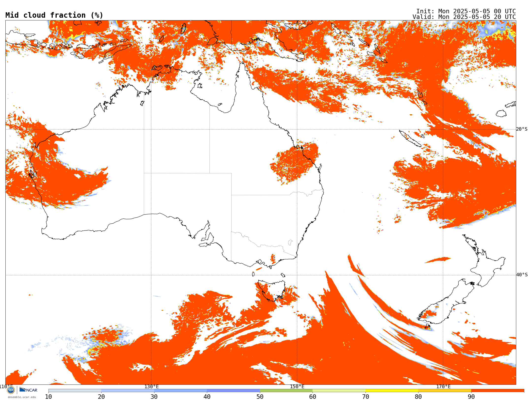Click the 130°E longitude label

pyautogui.click(x=151, y=386)
